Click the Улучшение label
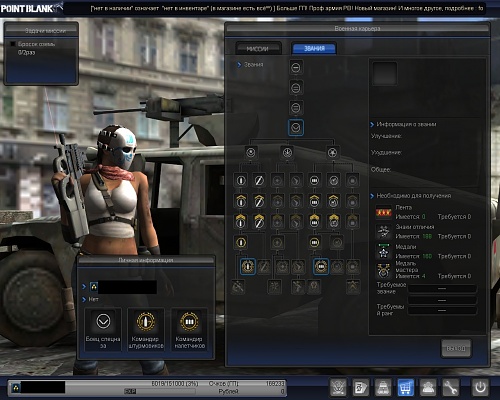The height and width of the screenshot is (400, 500). pos(386,136)
